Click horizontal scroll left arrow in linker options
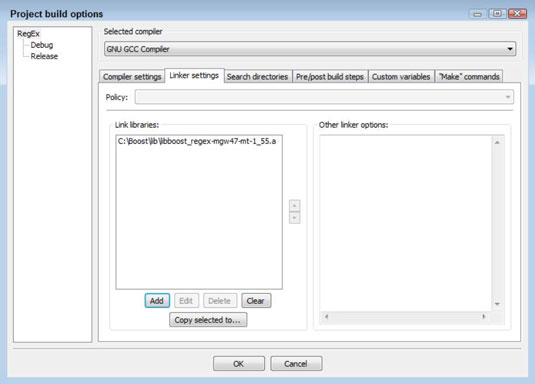The width and height of the screenshot is (535, 384). pyautogui.click(x=327, y=317)
